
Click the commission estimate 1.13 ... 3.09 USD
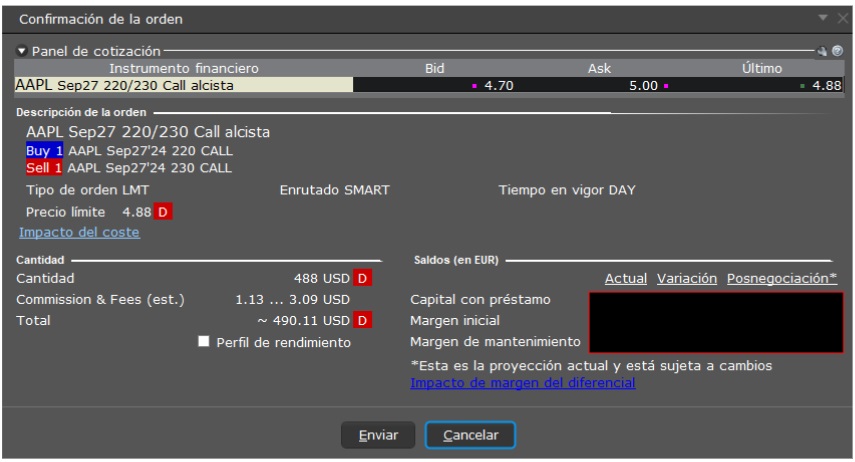pyautogui.click(x=292, y=299)
